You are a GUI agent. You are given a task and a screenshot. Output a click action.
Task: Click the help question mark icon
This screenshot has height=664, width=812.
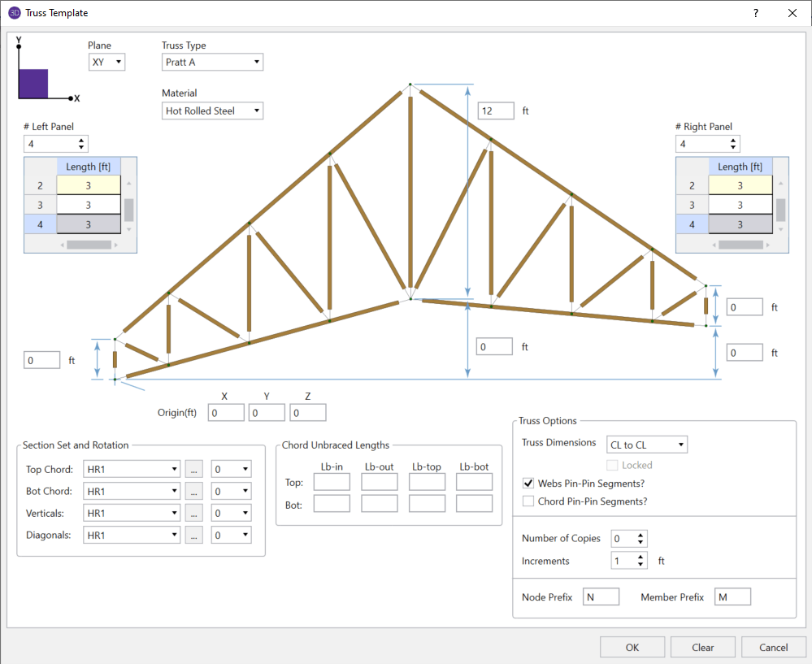coord(755,13)
